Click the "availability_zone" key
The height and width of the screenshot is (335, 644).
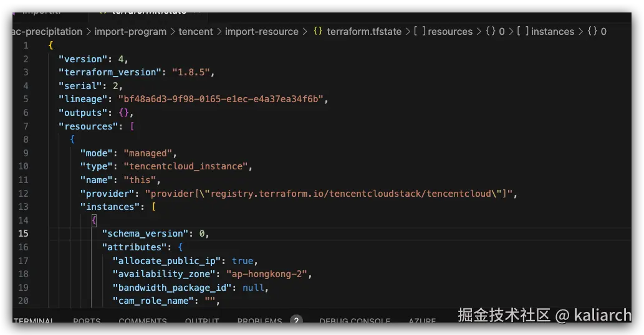[x=165, y=274]
